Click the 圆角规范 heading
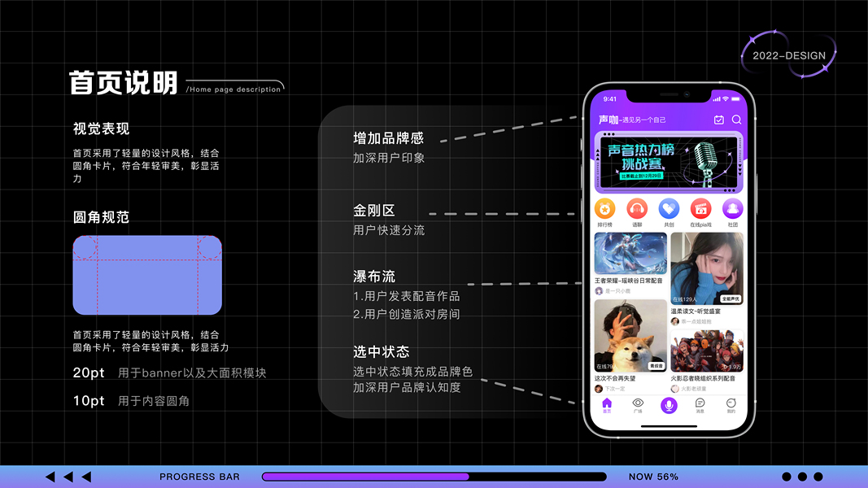 102,217
